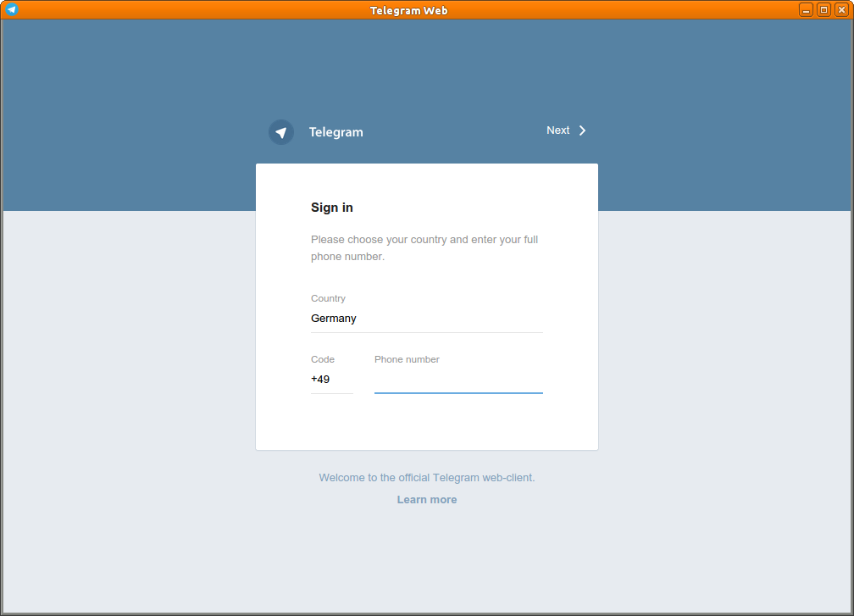Click the Telegram paper plane logo
854x616 pixels.
tap(281, 132)
